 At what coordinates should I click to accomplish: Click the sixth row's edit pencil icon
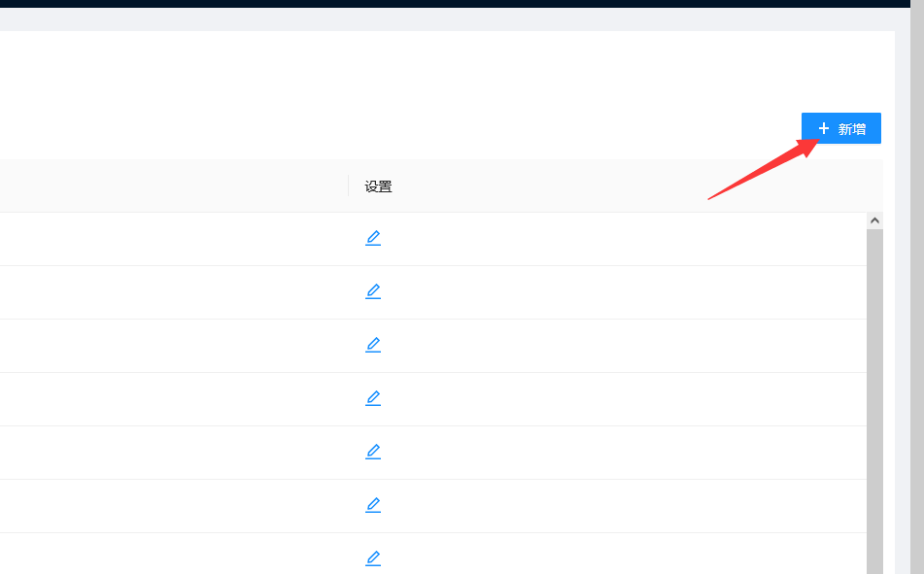click(373, 505)
